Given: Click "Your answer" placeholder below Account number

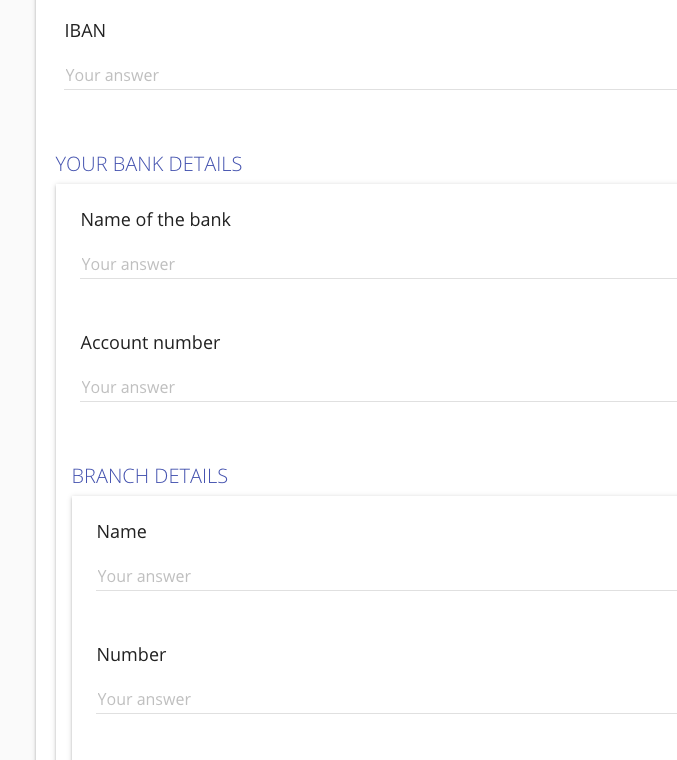Looking at the screenshot, I should coord(128,387).
